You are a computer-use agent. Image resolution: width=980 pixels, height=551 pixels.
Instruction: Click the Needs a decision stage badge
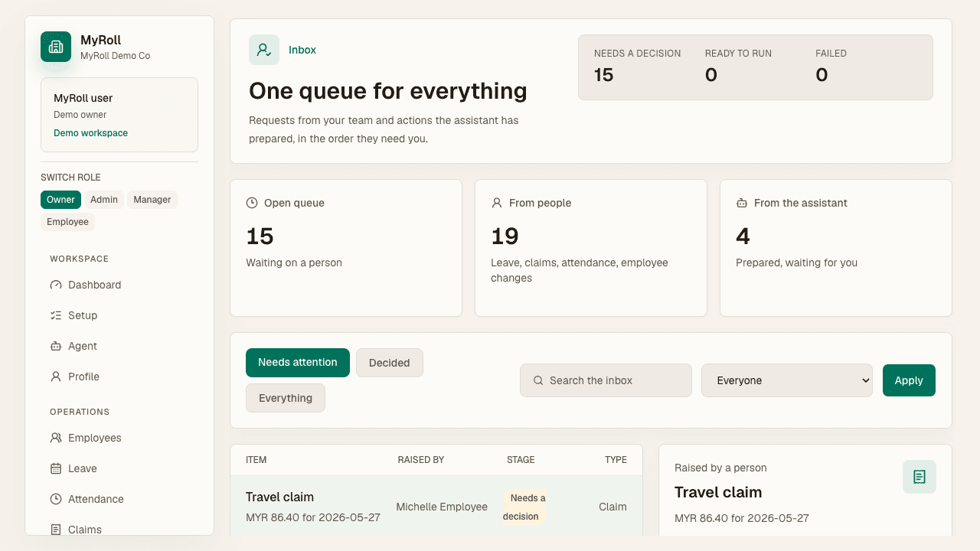524,507
